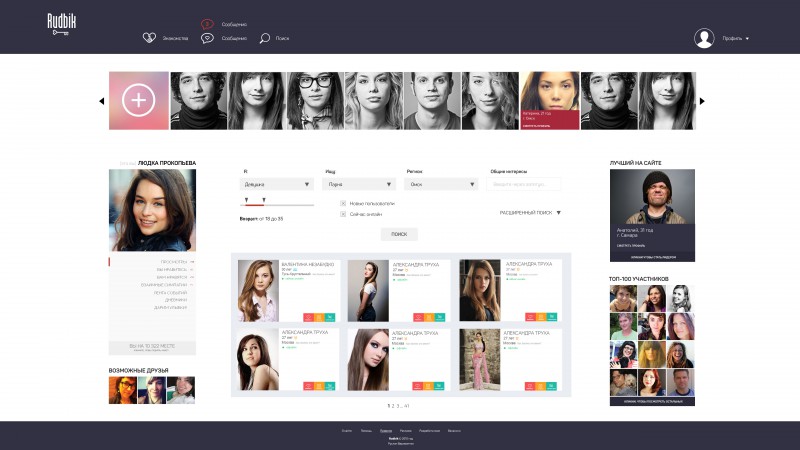
Task: Toggle the Новые пользователи checkbox
Action: (x=343, y=203)
